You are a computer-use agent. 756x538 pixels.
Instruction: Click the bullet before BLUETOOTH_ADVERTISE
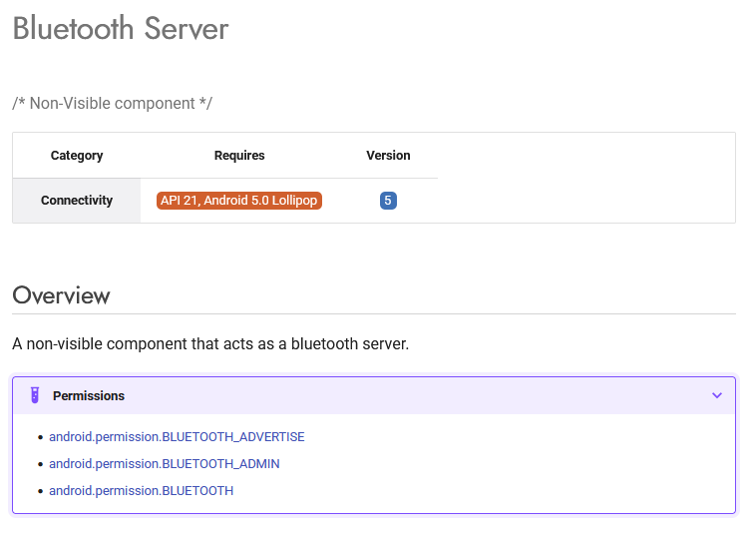tap(40, 438)
